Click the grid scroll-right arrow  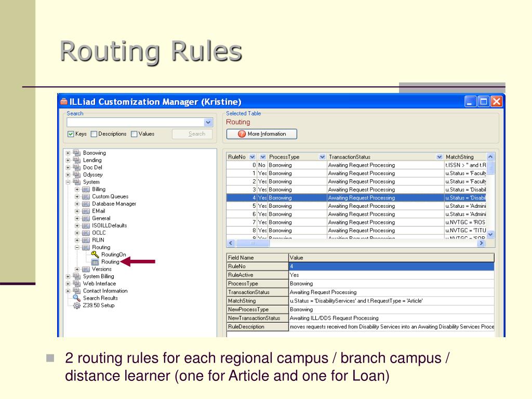(481, 243)
